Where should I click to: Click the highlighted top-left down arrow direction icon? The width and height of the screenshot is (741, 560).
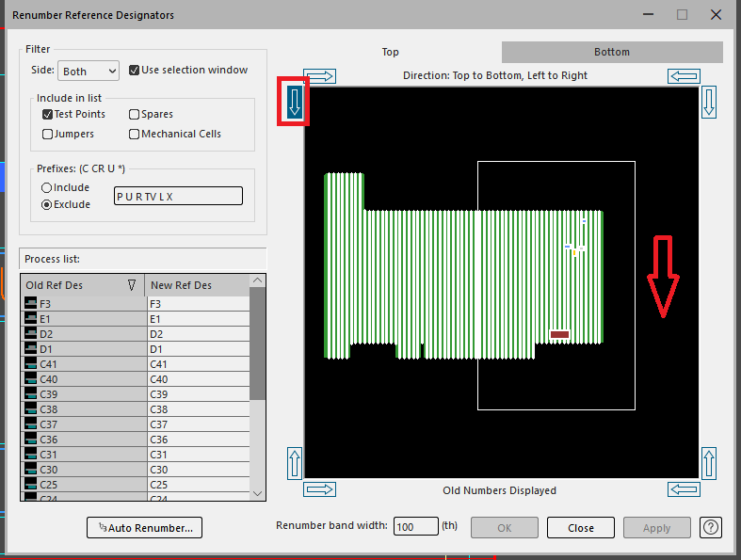coord(294,102)
